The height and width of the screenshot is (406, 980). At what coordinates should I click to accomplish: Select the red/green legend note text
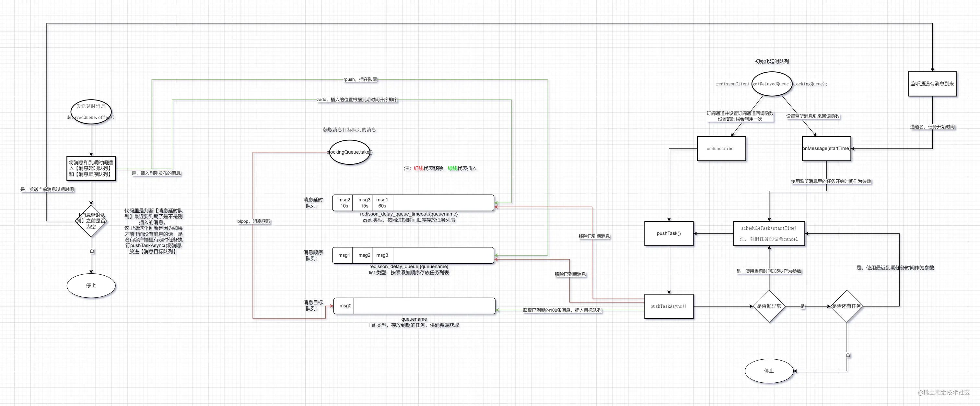point(441,168)
